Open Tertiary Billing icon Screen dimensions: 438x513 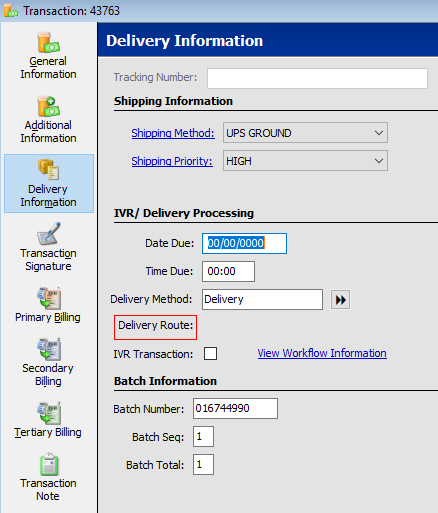click(49, 413)
